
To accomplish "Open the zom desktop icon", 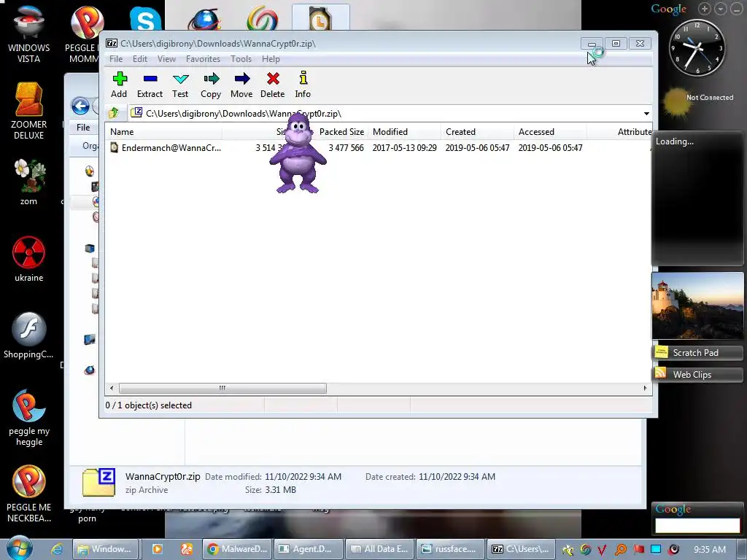I will tap(28, 182).
